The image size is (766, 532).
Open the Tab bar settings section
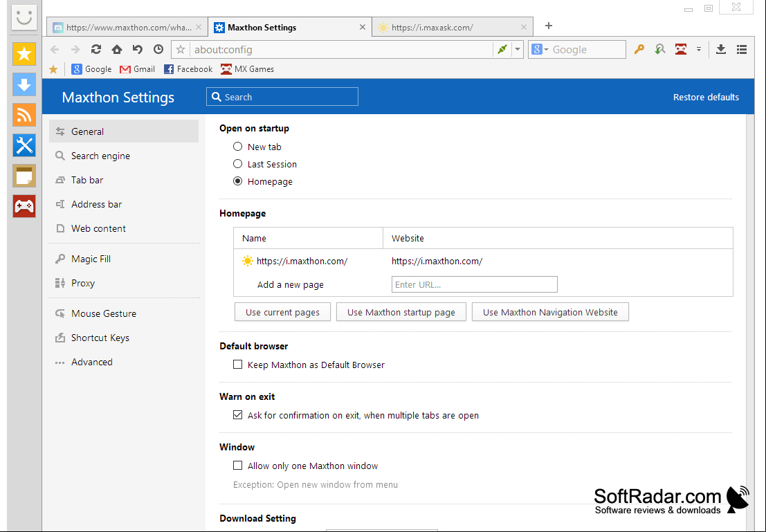pyautogui.click(x=124, y=180)
